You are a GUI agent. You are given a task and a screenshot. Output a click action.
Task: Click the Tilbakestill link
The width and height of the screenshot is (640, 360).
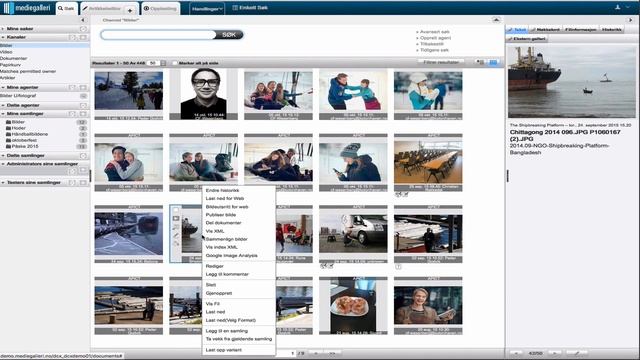point(432,44)
